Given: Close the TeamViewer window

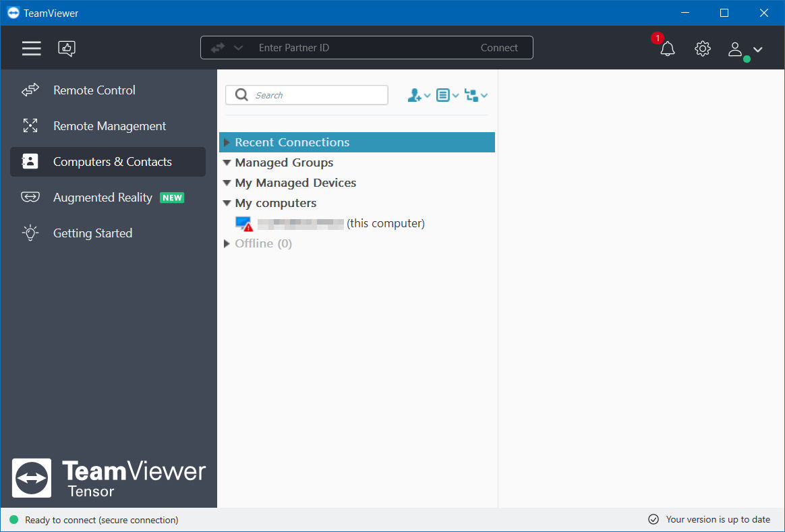Looking at the screenshot, I should pos(763,13).
